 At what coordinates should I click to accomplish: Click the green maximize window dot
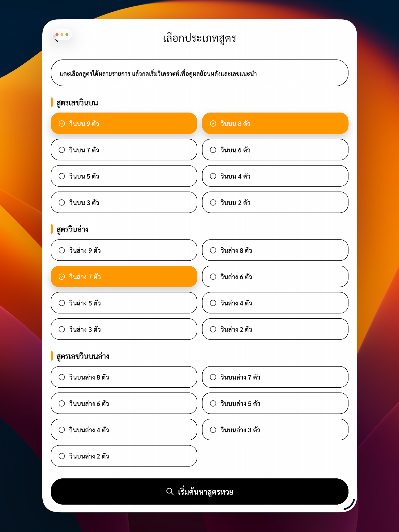(x=67, y=35)
